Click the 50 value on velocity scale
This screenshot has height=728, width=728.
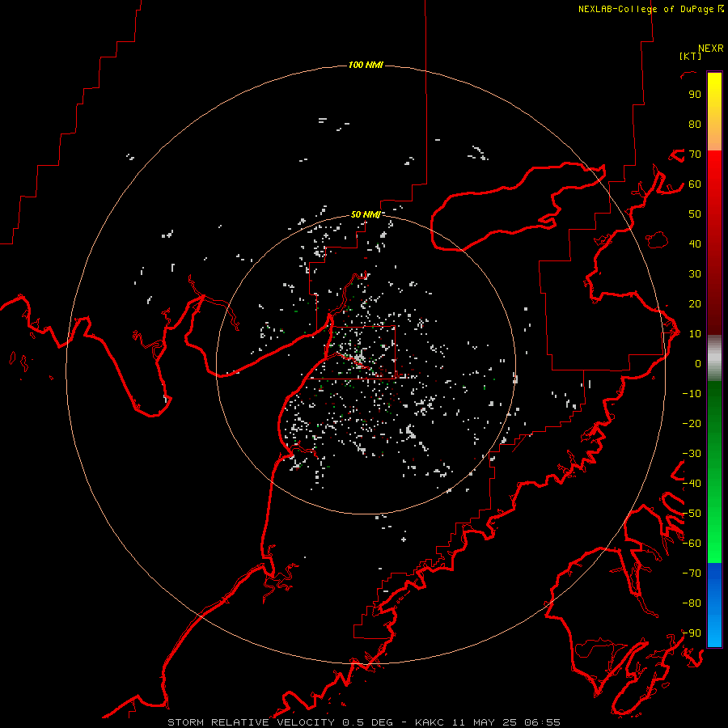point(695,214)
